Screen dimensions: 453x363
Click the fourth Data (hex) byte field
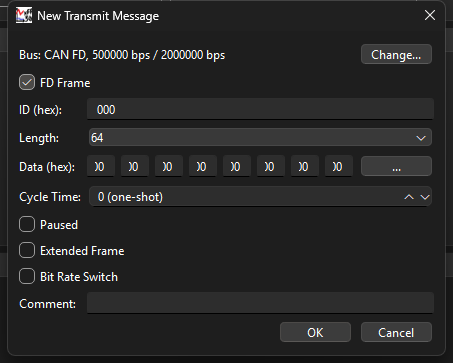coord(203,166)
